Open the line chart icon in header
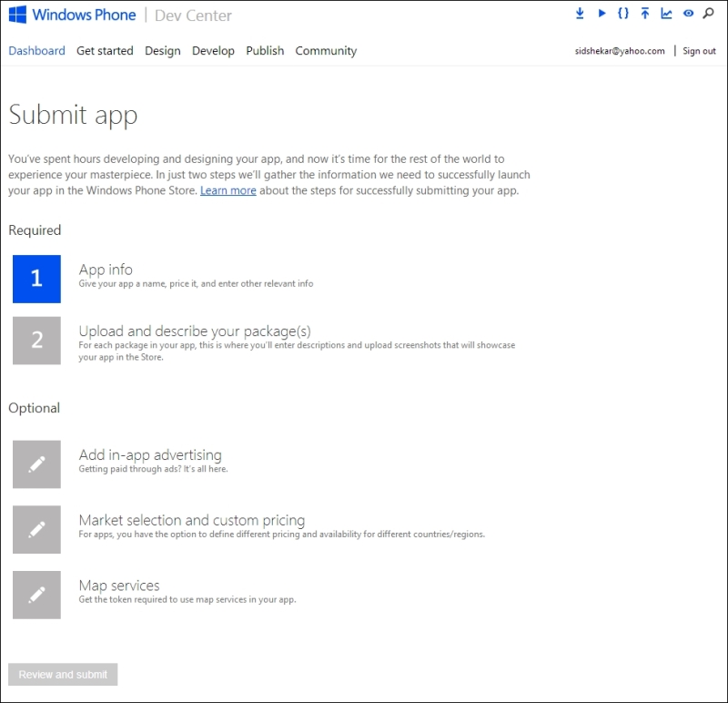728x703 pixels. [x=666, y=14]
